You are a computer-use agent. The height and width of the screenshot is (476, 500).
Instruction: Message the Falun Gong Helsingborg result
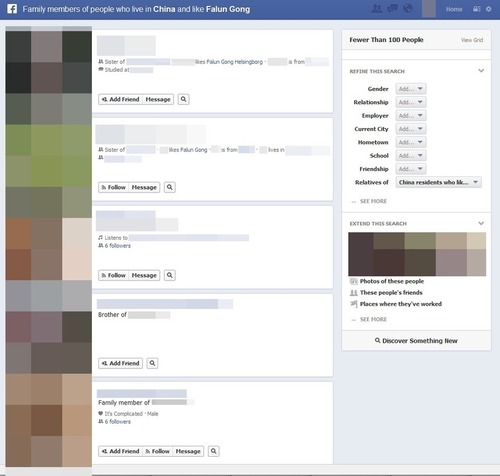[158, 99]
